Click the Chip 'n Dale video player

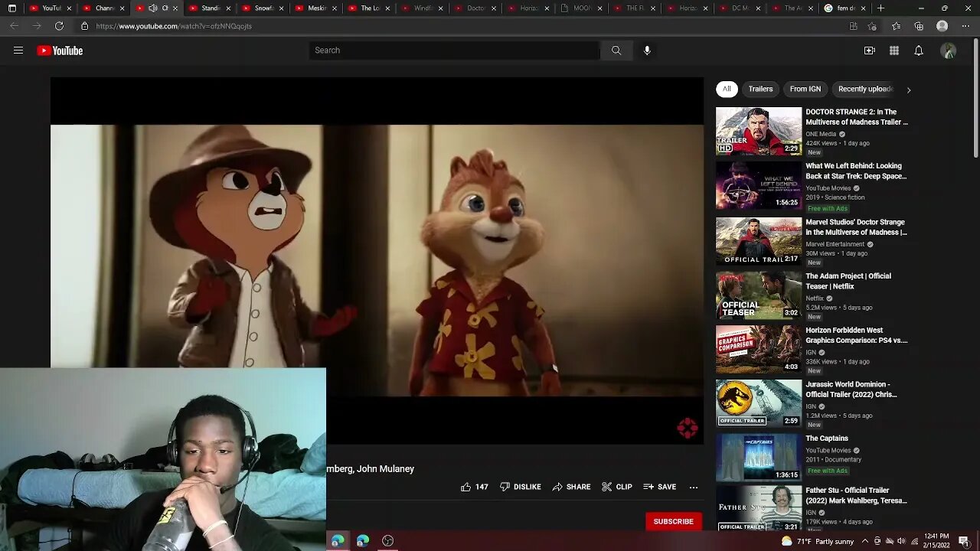click(x=377, y=260)
